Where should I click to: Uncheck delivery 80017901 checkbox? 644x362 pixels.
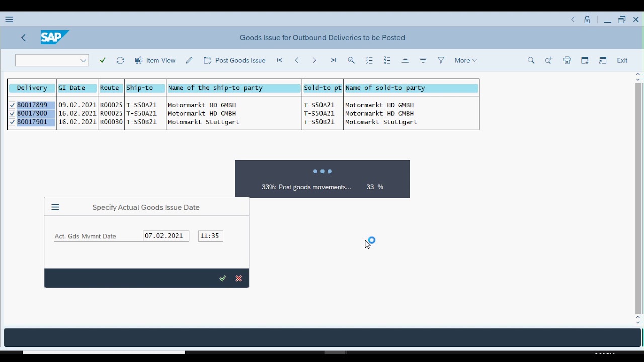(x=12, y=122)
